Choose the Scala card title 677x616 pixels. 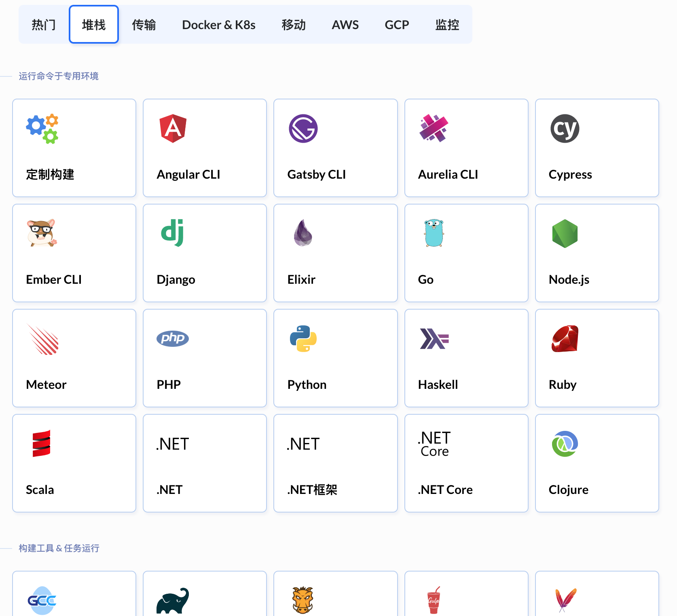click(40, 489)
